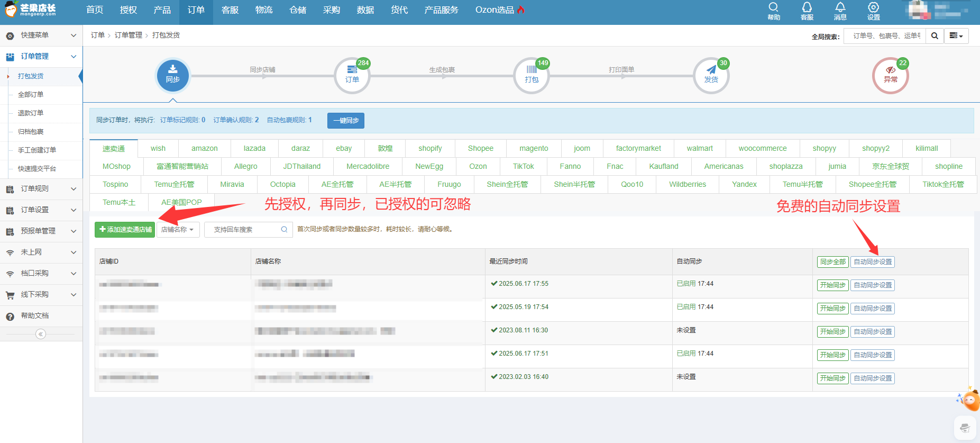Expand the 订单设置 chevron
The image size is (980, 443).
pyautogui.click(x=74, y=210)
